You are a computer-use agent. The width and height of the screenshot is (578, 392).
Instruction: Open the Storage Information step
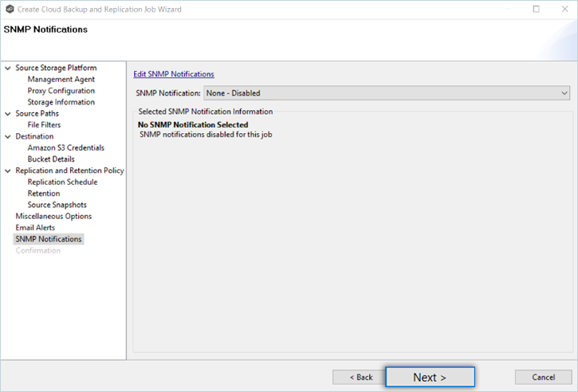(x=61, y=102)
